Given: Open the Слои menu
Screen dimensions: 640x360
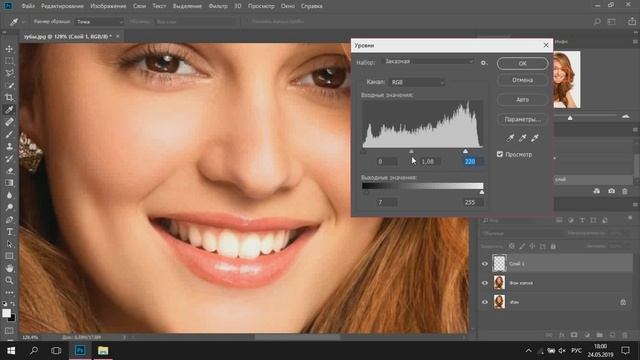Looking at the screenshot, I should click(139, 6).
